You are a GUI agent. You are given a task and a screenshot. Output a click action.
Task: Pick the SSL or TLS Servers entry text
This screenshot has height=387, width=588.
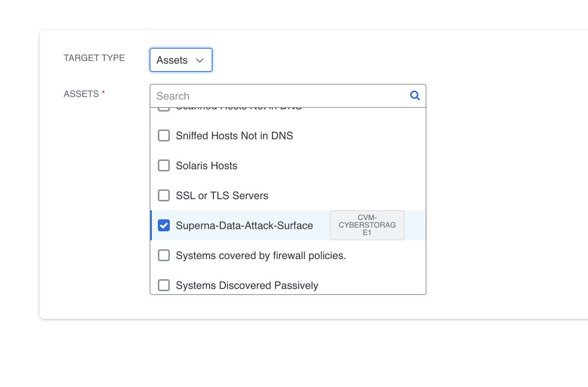[x=222, y=195]
